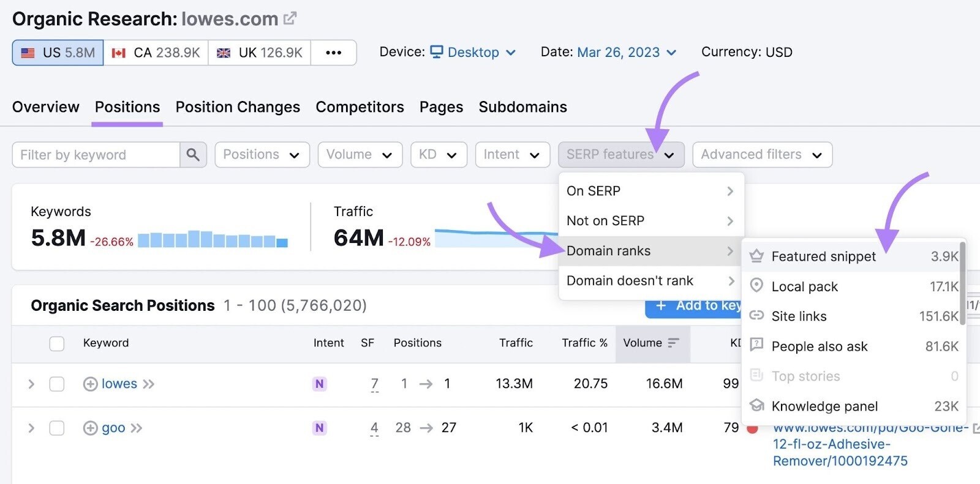
Task: Click the plus icon next to goo
Action: point(90,428)
